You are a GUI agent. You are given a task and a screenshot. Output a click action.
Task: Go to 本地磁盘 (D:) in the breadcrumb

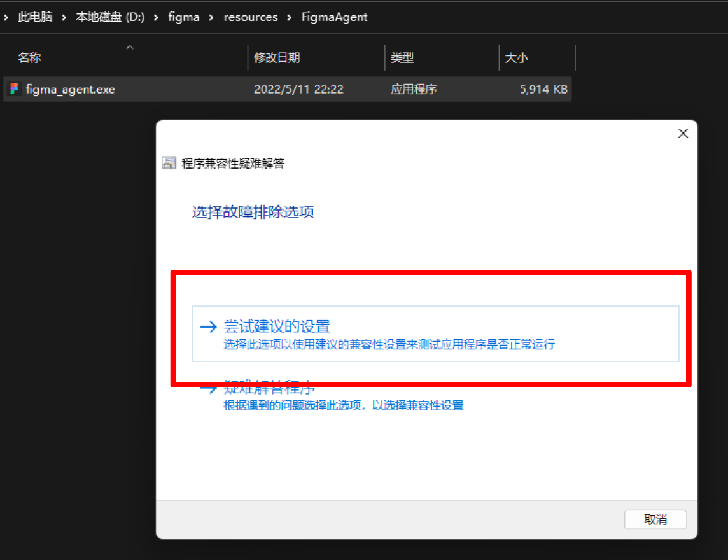coord(110,17)
